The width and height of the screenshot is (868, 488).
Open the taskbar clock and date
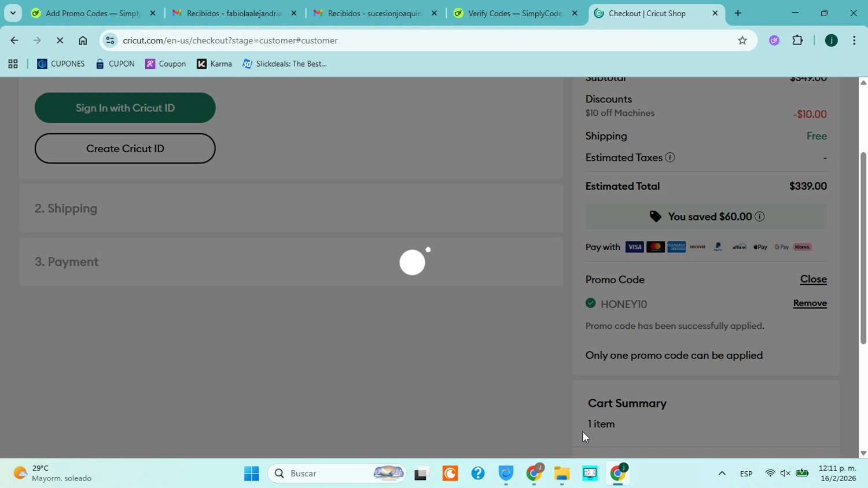(837, 474)
